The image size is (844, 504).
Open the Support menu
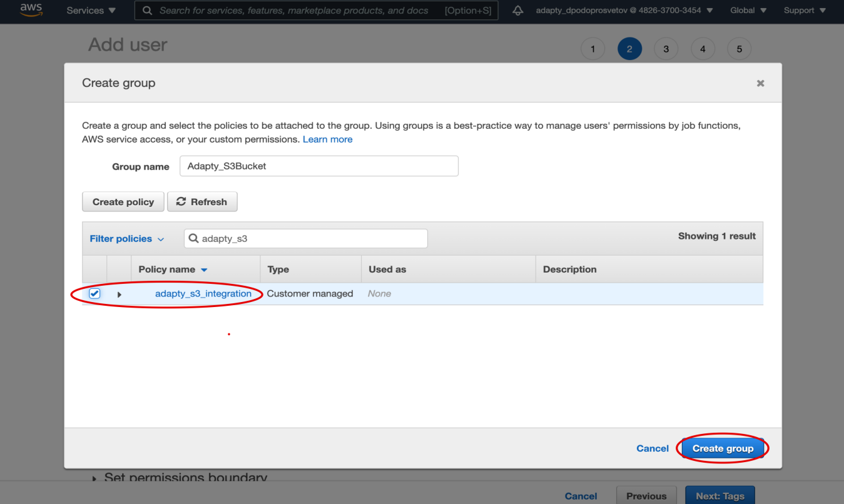tap(805, 11)
